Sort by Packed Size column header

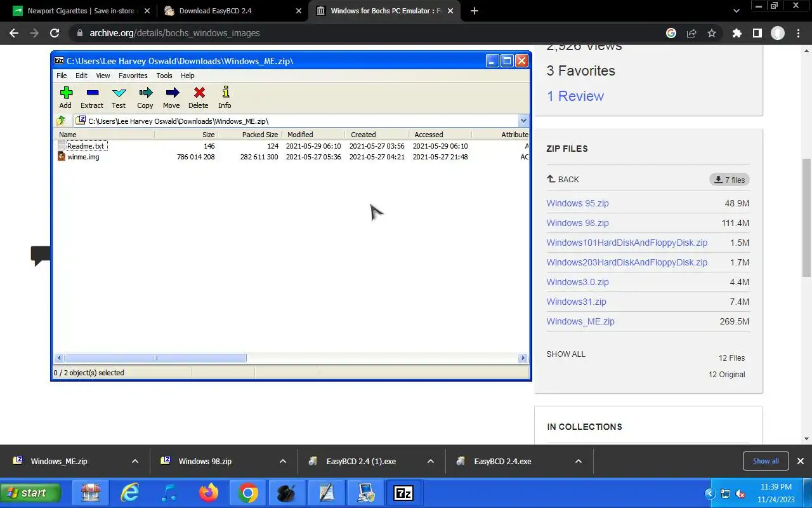pos(249,135)
